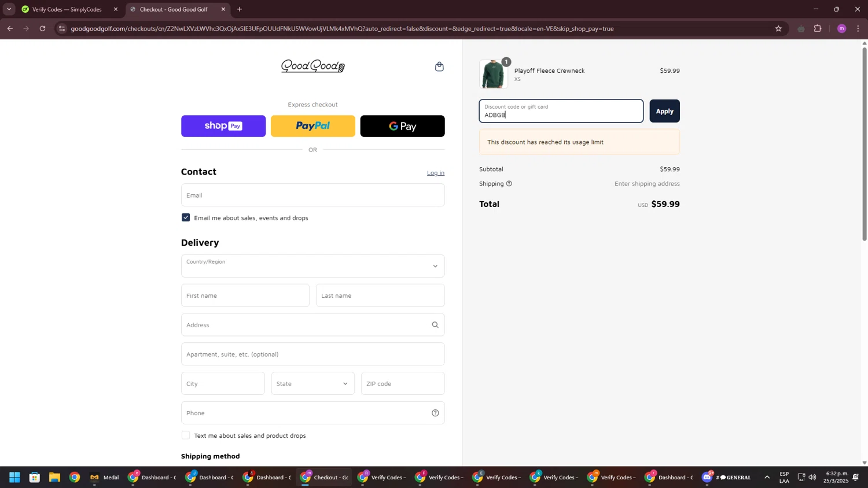Pay with PayPal
This screenshot has width=868, height=488.
point(313,126)
